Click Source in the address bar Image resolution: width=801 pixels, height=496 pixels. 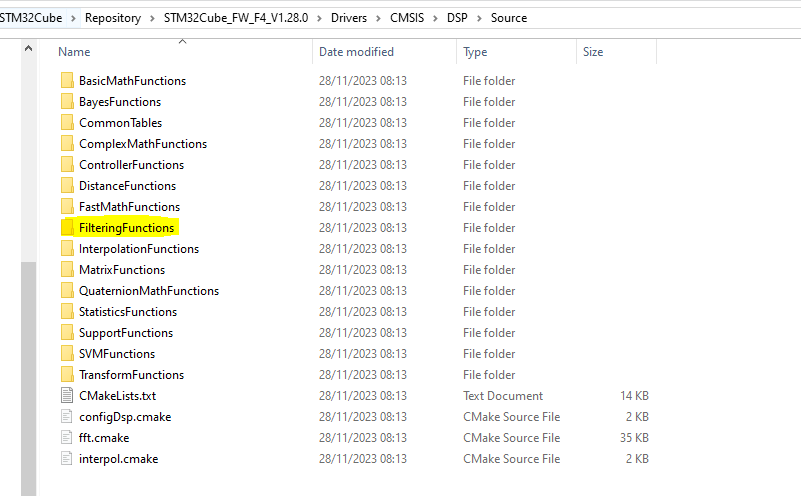509,18
